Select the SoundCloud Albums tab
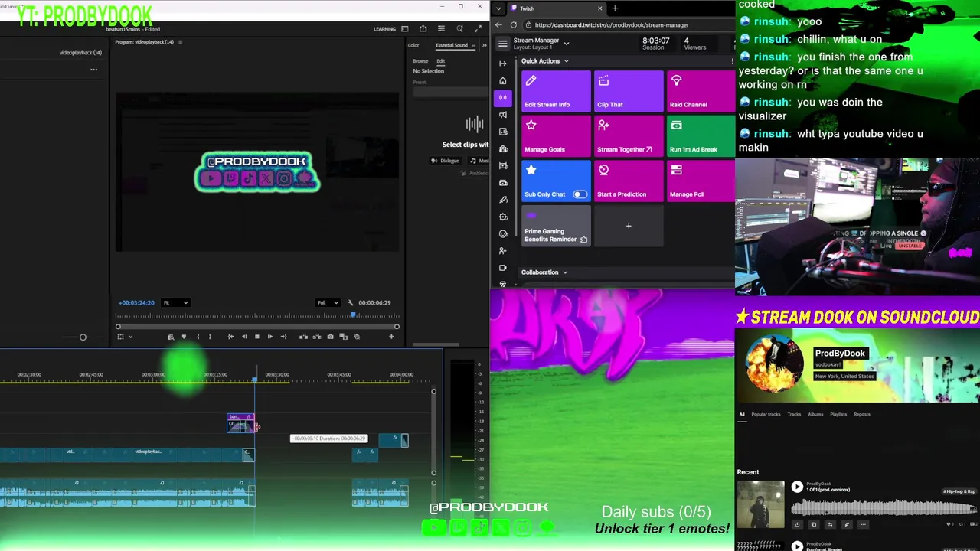980x551 pixels. (815, 414)
